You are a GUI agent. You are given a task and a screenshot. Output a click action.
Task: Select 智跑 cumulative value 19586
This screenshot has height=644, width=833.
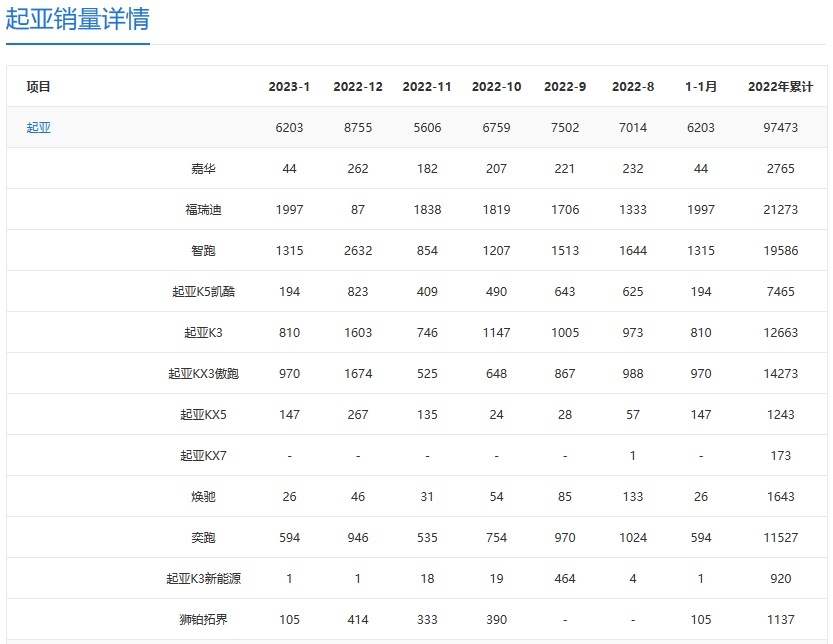coord(780,250)
